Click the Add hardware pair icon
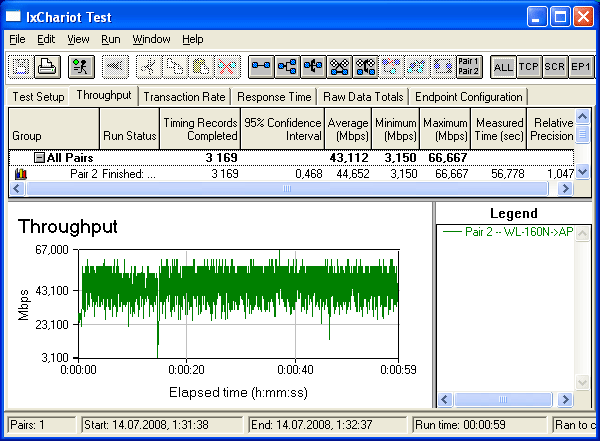Screen dimensions: 600x441 click(x=339, y=67)
